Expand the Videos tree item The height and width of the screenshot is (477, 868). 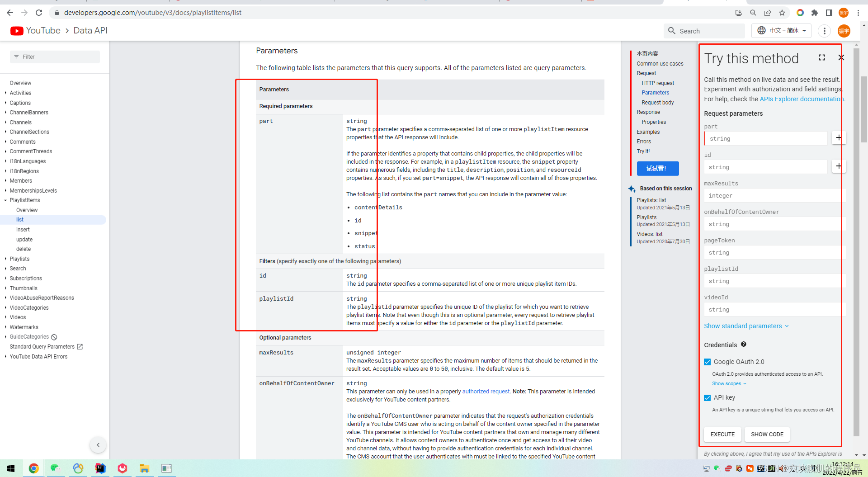(x=5, y=317)
